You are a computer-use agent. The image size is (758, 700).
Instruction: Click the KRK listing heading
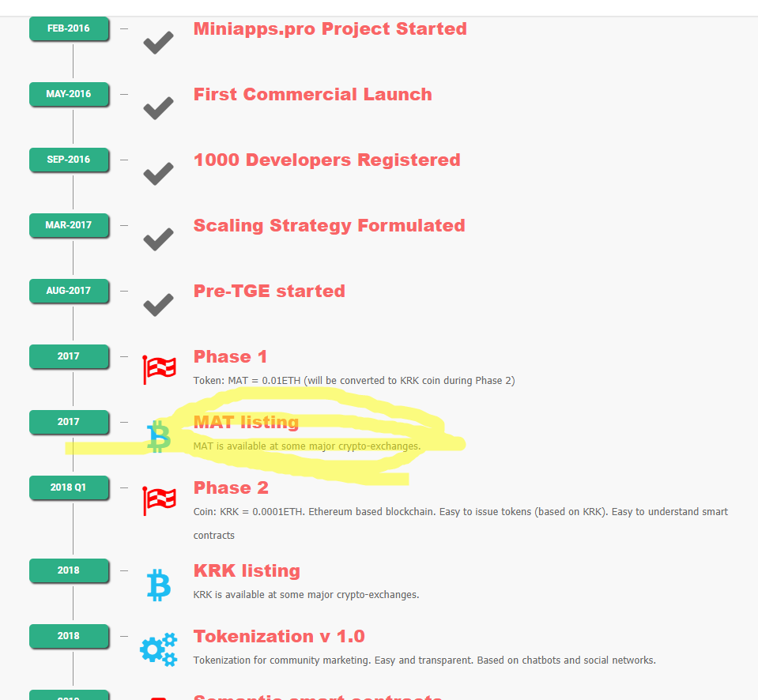(x=247, y=571)
